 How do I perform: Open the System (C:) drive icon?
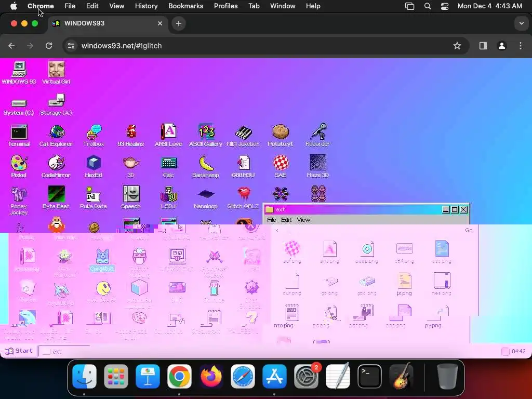tap(19, 106)
